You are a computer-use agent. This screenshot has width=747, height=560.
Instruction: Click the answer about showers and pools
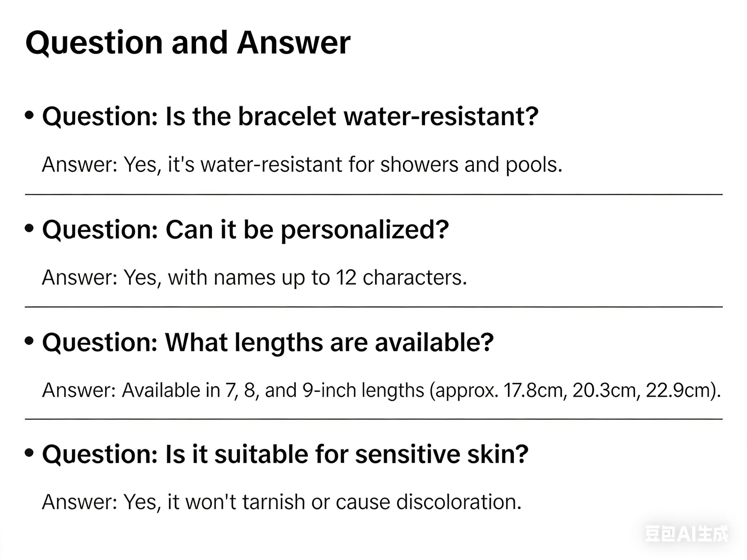(x=302, y=165)
